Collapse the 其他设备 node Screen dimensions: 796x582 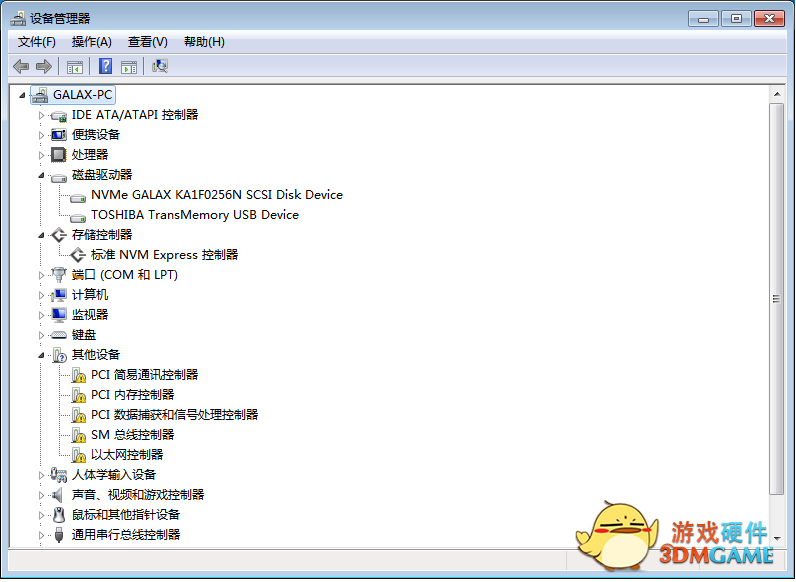tap(41, 355)
